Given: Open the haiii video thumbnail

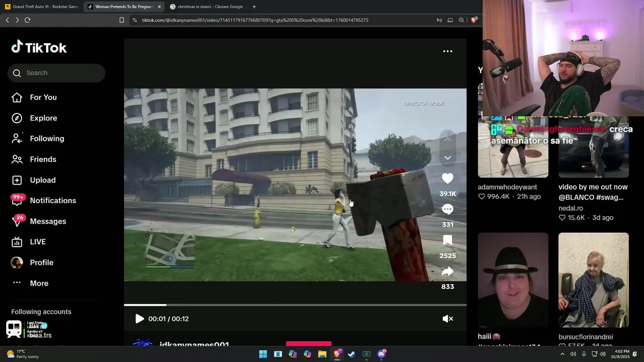Looking at the screenshot, I should [x=513, y=280].
